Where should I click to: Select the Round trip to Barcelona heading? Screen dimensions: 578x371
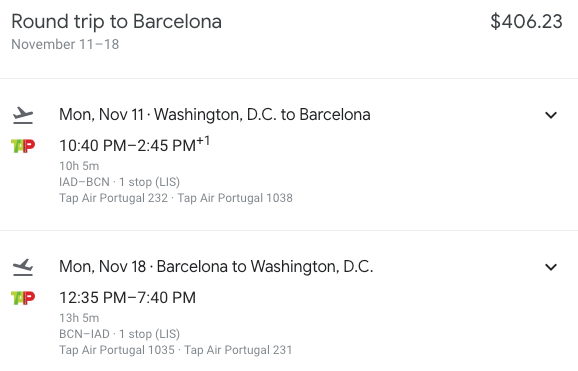click(116, 22)
